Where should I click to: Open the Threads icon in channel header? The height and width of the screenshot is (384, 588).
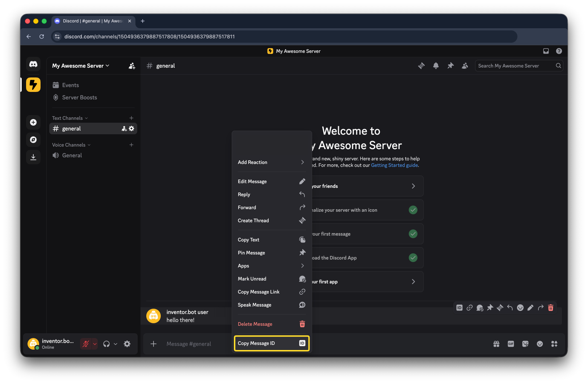(421, 66)
